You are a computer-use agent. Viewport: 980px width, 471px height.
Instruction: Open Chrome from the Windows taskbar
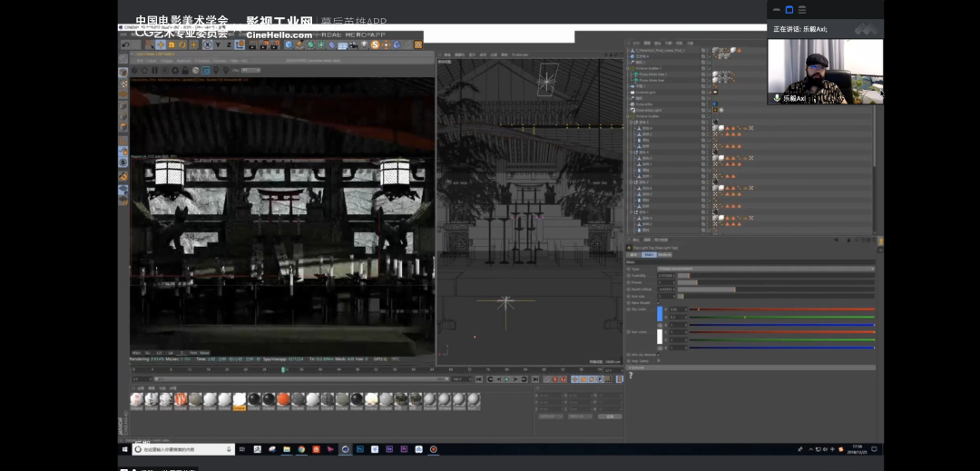(301, 449)
